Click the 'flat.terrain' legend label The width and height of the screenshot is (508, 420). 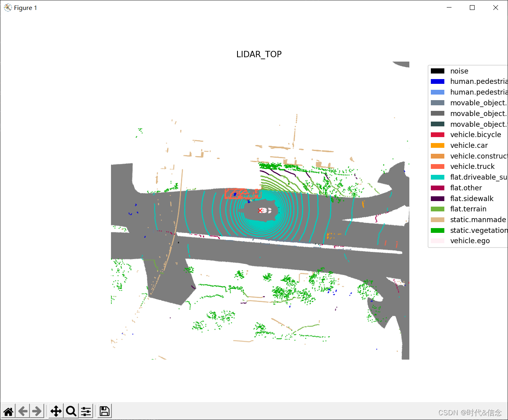tap(468, 209)
